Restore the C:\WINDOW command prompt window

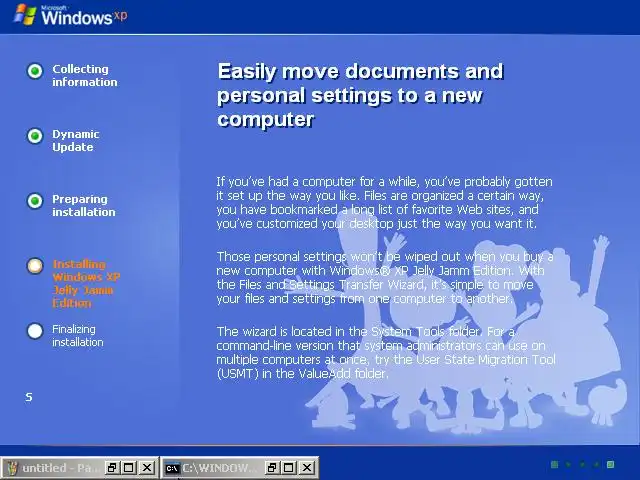coord(271,468)
